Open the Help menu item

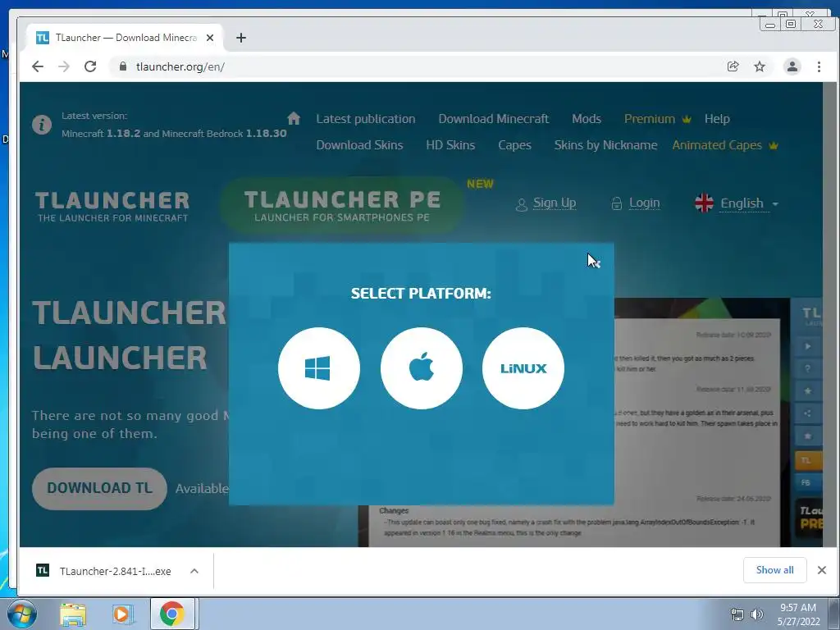tap(717, 119)
